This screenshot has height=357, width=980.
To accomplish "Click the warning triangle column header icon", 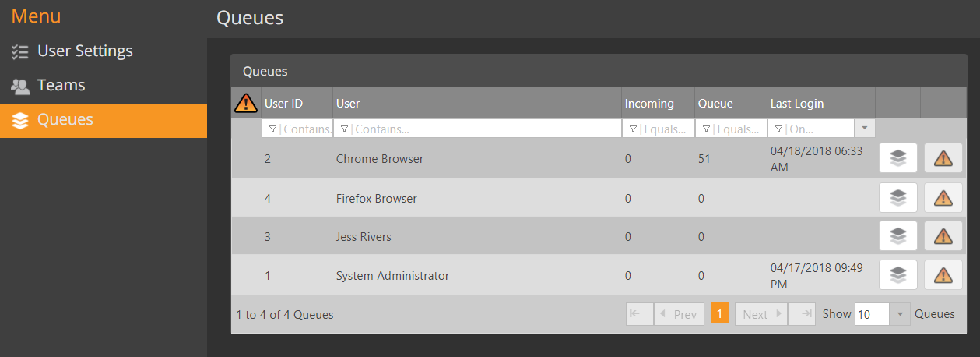I will coord(246,103).
